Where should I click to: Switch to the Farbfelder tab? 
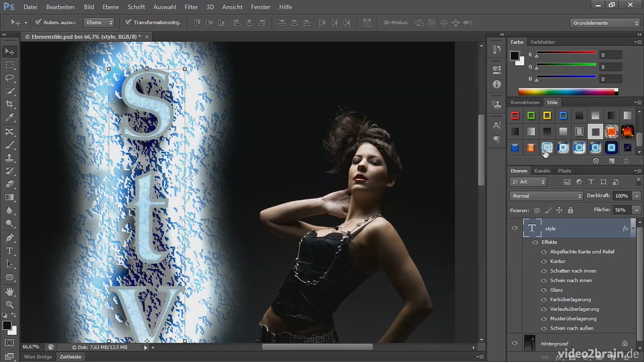(x=542, y=42)
